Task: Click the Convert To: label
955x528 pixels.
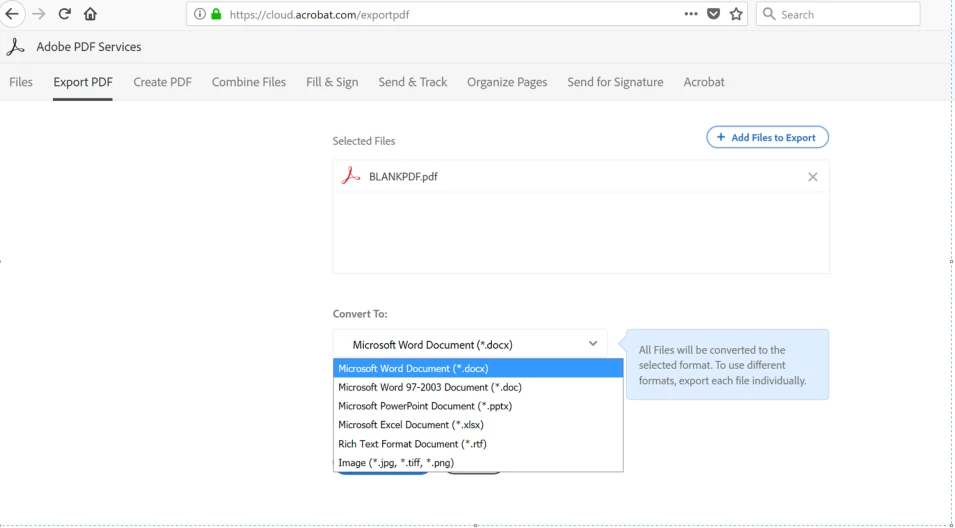Action: 360,314
